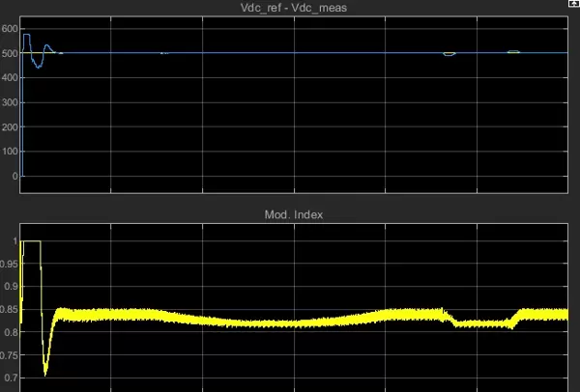Click the 100 y-axis tick label
Image resolution: width=580 pixels, height=392 pixels.
tap(9, 152)
